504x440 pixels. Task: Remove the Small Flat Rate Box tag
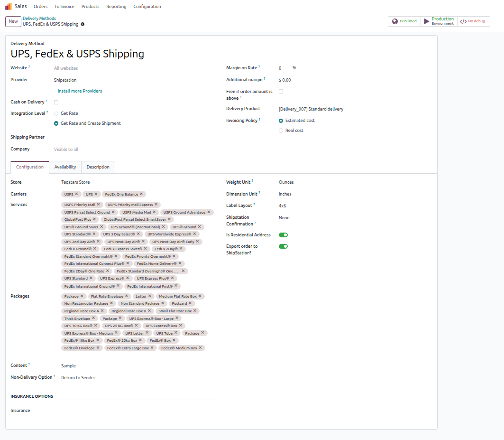(x=195, y=311)
